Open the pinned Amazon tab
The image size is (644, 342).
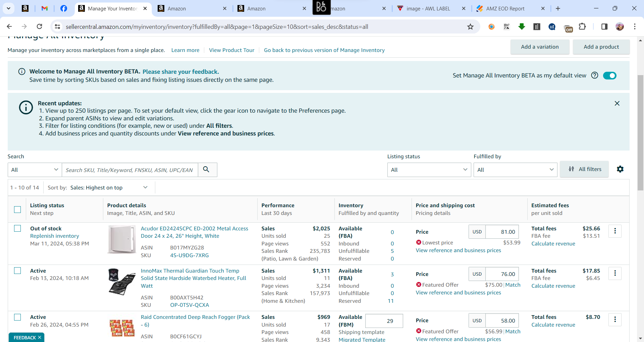(x=25, y=8)
